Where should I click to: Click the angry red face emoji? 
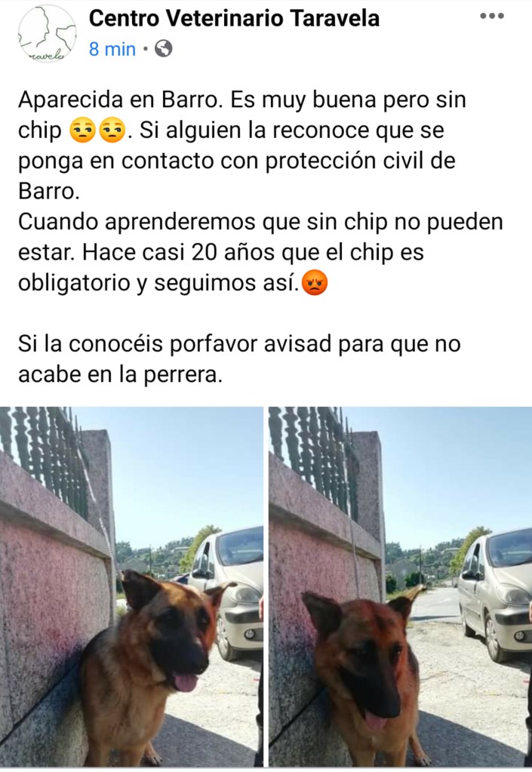point(315,283)
